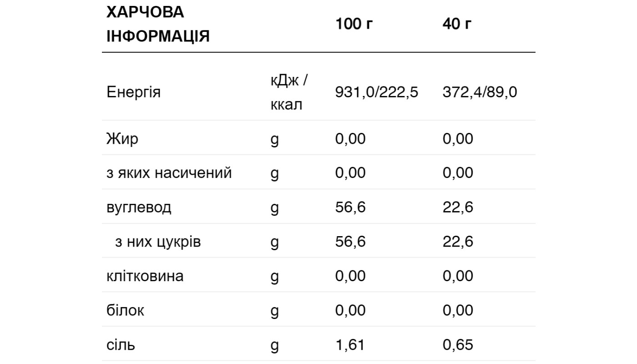Select the 40 г column header

point(457,24)
